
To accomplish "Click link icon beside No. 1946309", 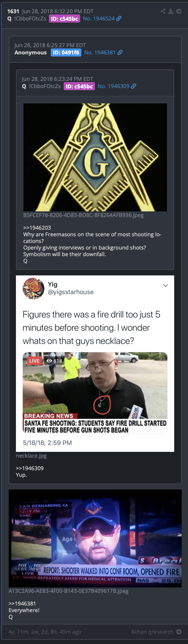I will click(x=134, y=86).
